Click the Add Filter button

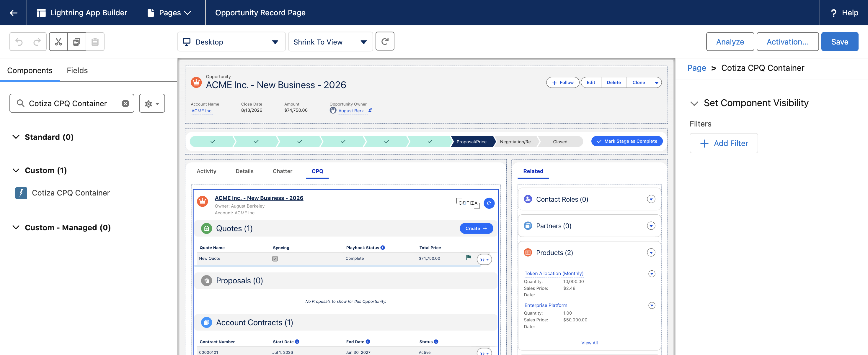(x=723, y=143)
